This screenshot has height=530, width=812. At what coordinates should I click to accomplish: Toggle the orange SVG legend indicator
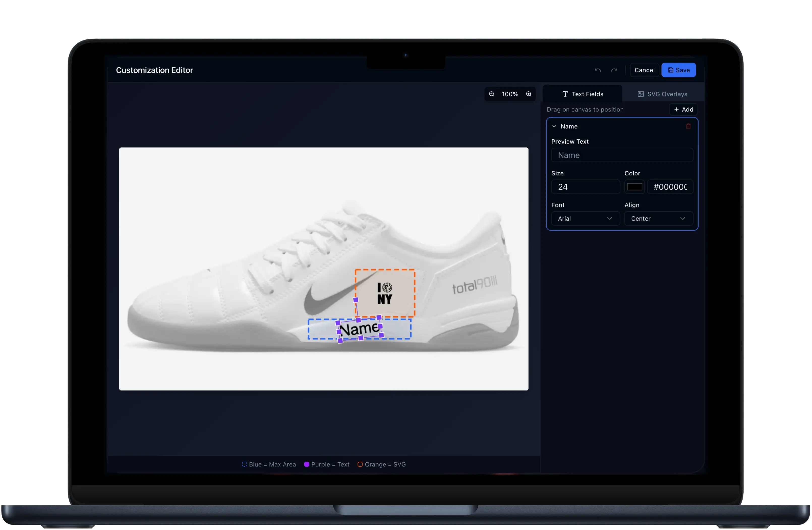pyautogui.click(x=360, y=464)
